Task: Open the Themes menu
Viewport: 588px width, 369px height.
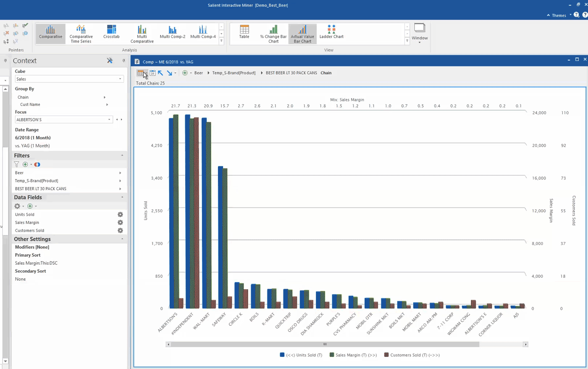Action: pyautogui.click(x=559, y=15)
